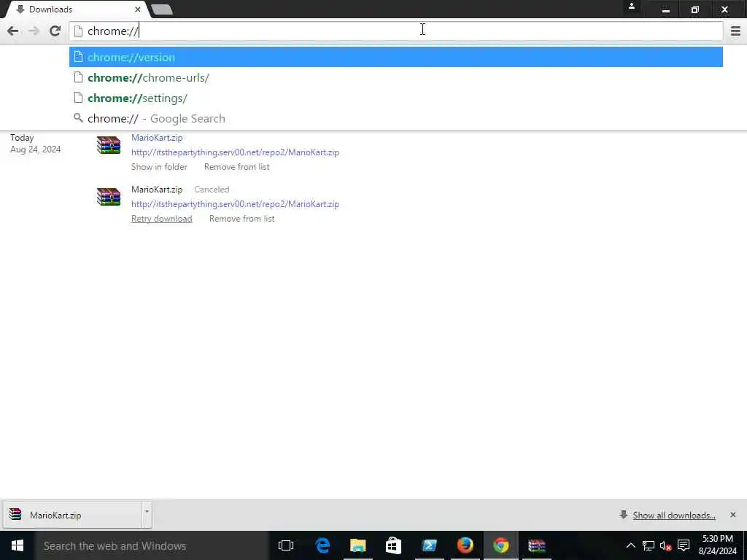Viewport: 747px width, 560px height.
Task: Open Task View from the taskbar
Action: pyautogui.click(x=286, y=545)
